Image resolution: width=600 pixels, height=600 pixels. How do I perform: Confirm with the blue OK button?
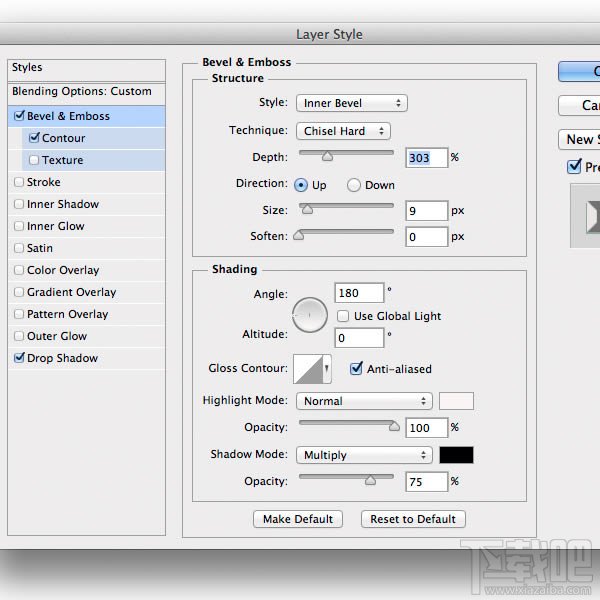point(579,72)
